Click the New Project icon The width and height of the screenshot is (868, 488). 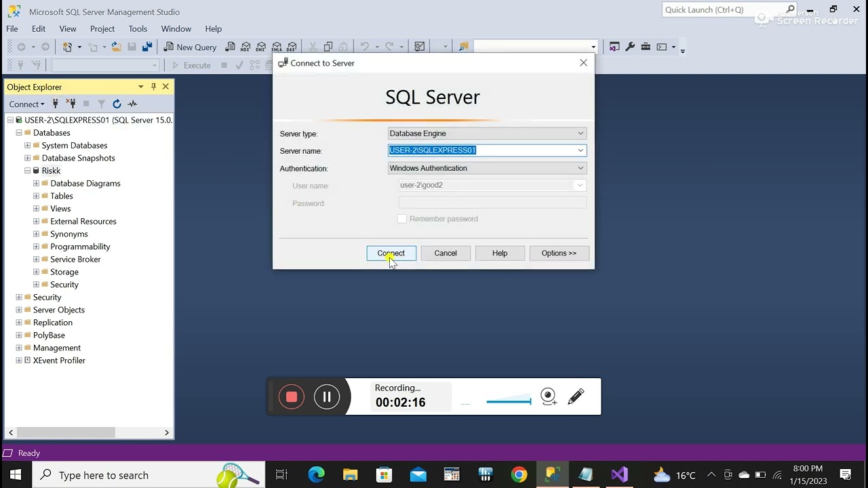(x=67, y=47)
